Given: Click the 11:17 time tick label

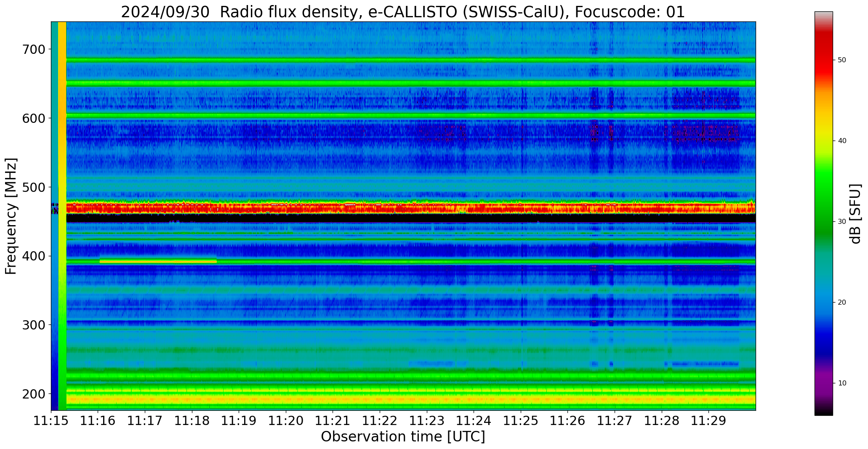Looking at the screenshot, I should click(145, 421).
